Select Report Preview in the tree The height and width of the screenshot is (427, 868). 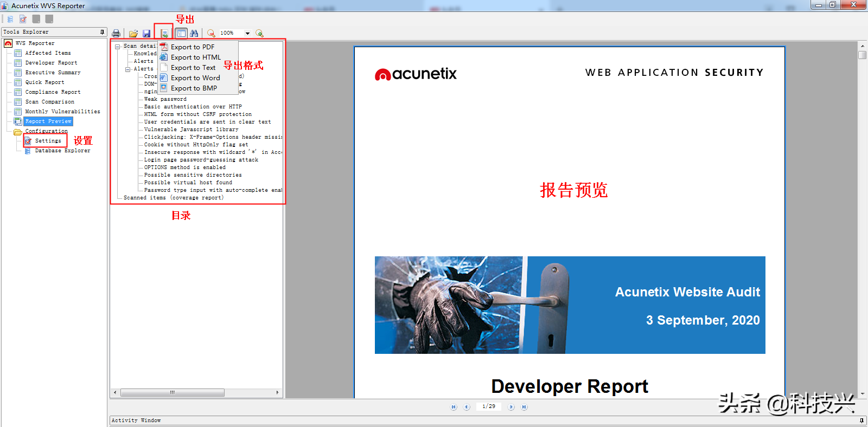point(48,121)
